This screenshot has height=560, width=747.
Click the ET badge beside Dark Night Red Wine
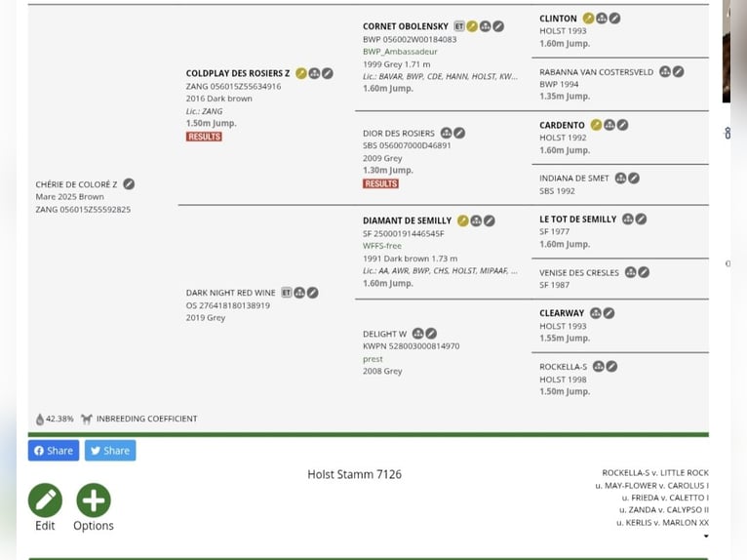[x=287, y=292]
